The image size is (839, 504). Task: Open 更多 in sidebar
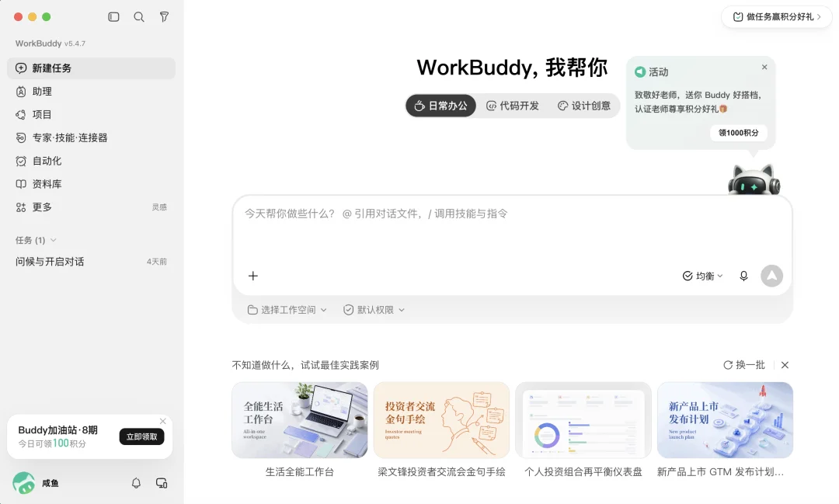(91, 207)
